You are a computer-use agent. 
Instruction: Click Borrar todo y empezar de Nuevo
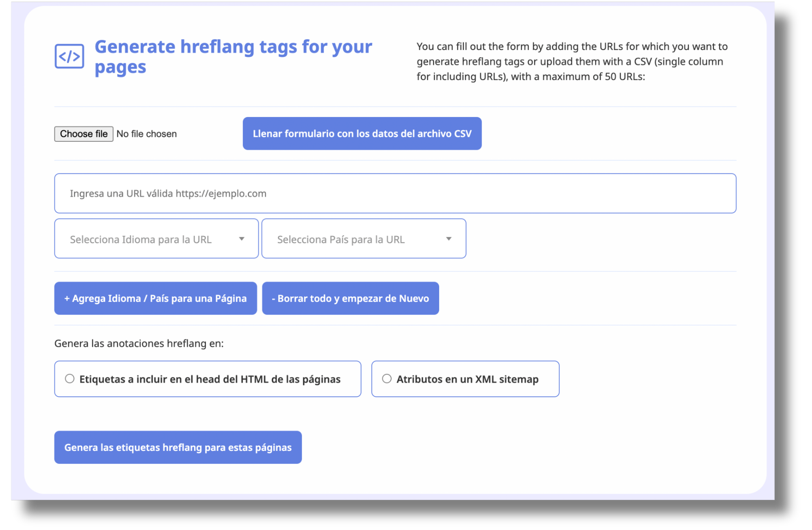[351, 299]
